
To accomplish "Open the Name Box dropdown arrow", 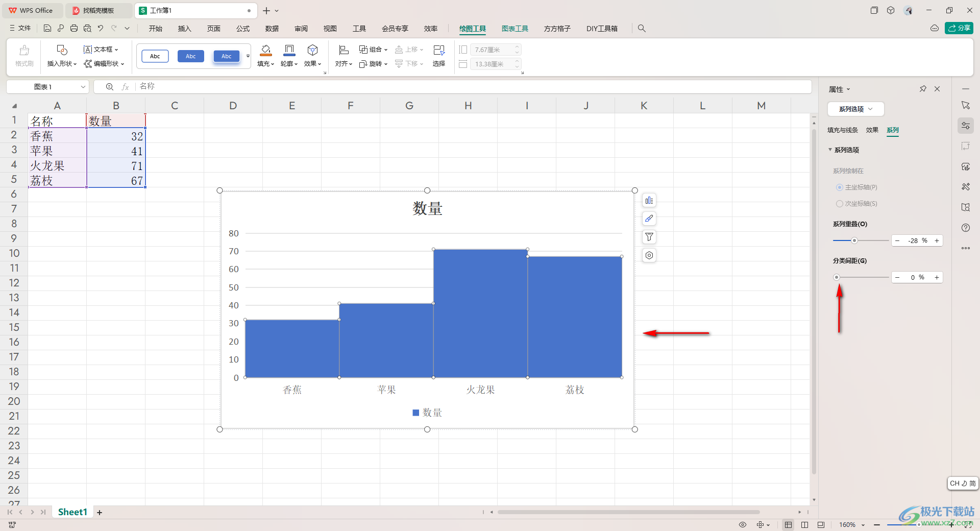I will point(83,87).
